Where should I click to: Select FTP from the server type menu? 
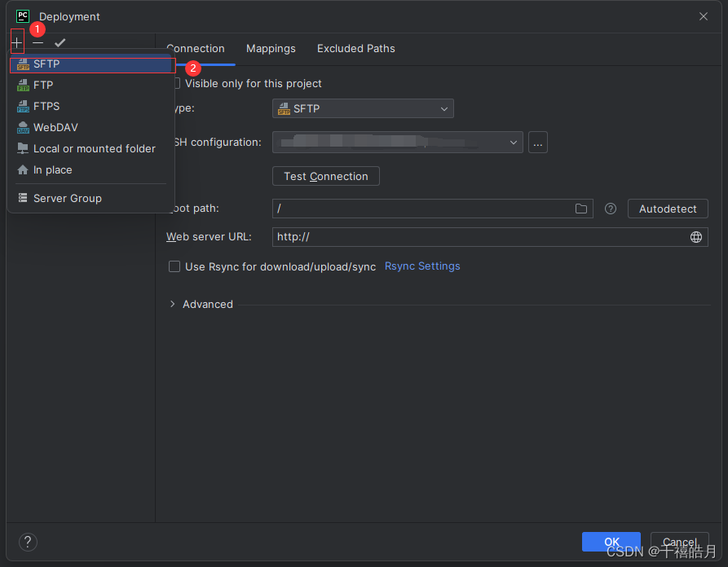click(91, 85)
